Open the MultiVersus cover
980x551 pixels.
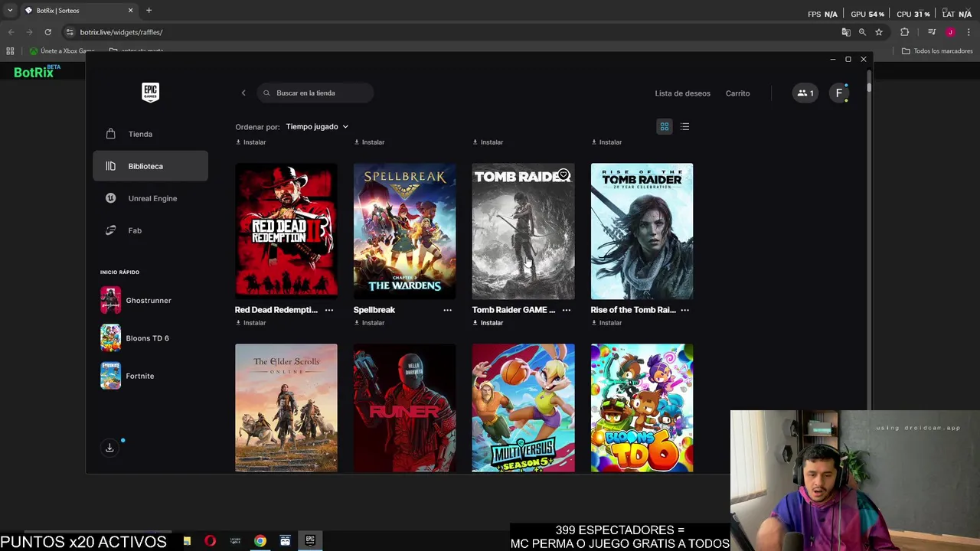coord(523,408)
